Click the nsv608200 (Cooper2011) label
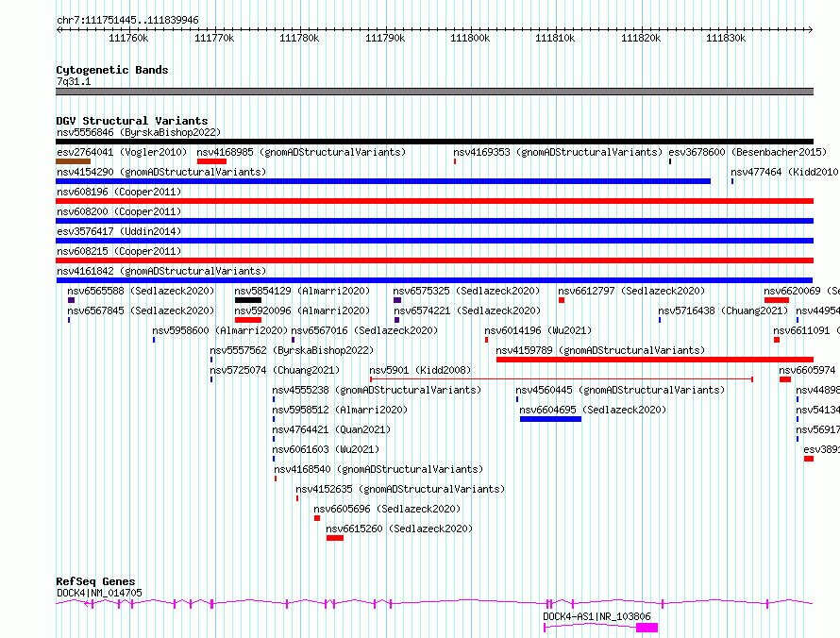 click(x=119, y=211)
